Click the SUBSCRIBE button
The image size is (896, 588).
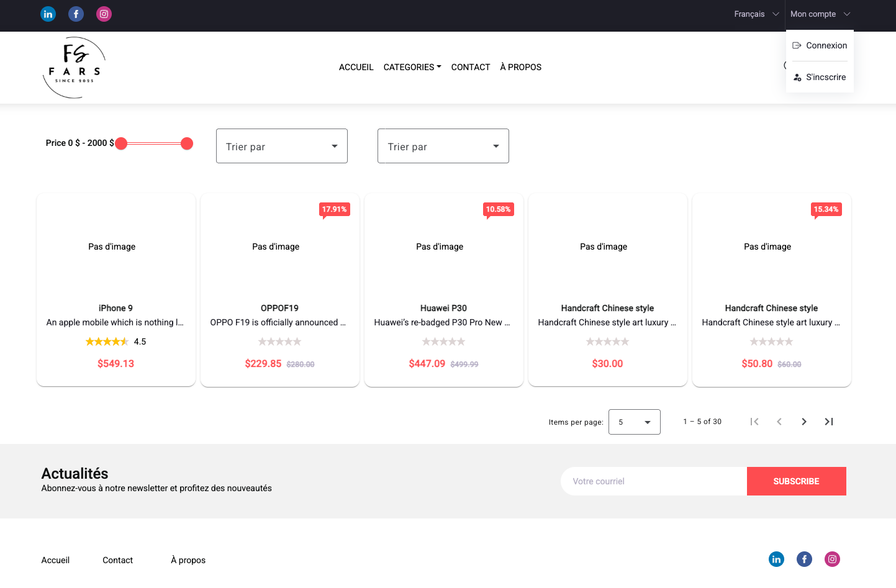pos(796,481)
